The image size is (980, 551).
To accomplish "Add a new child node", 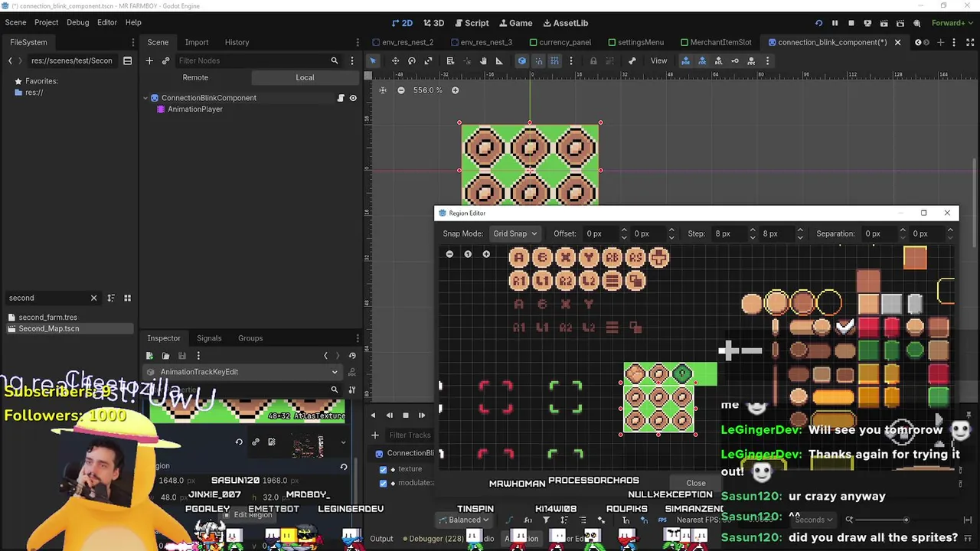I will 149,60.
